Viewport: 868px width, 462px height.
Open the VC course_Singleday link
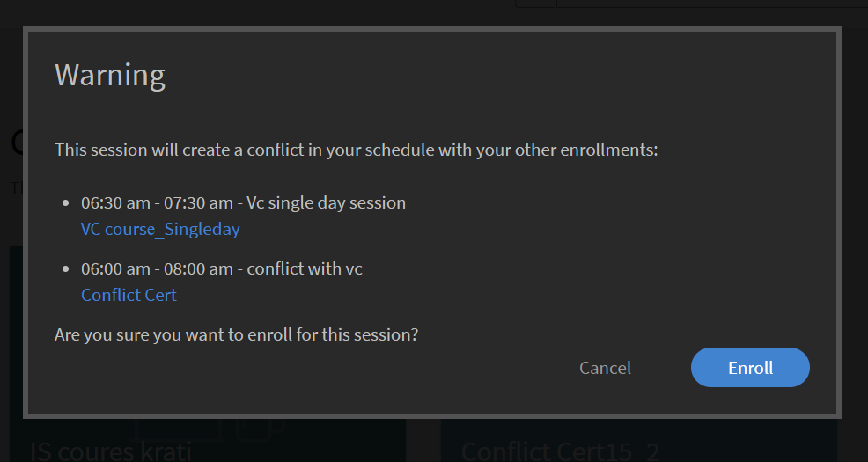(x=160, y=230)
